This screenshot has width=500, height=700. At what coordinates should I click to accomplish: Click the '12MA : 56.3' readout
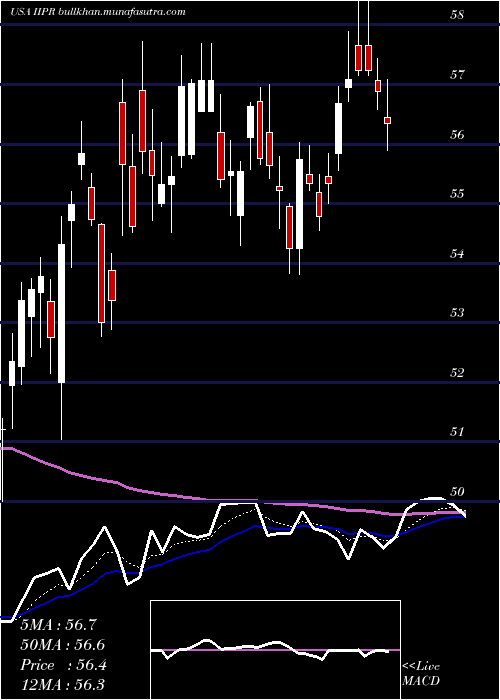(x=63, y=685)
